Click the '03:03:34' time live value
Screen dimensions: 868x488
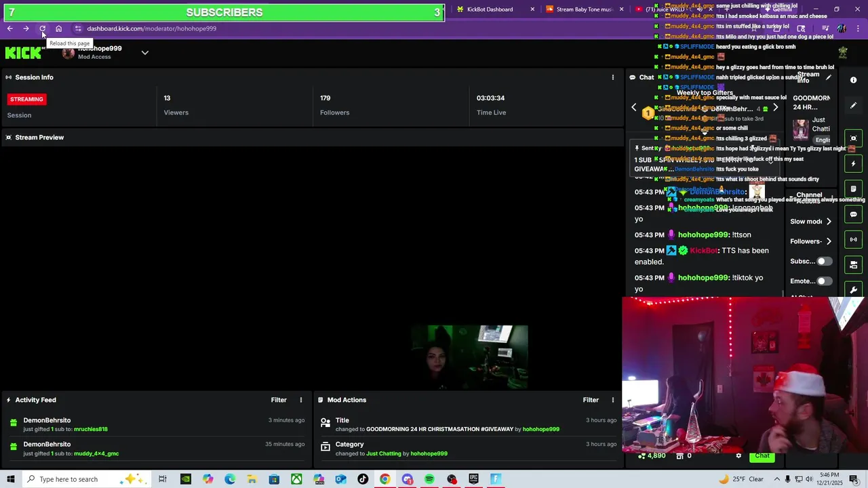(x=490, y=98)
